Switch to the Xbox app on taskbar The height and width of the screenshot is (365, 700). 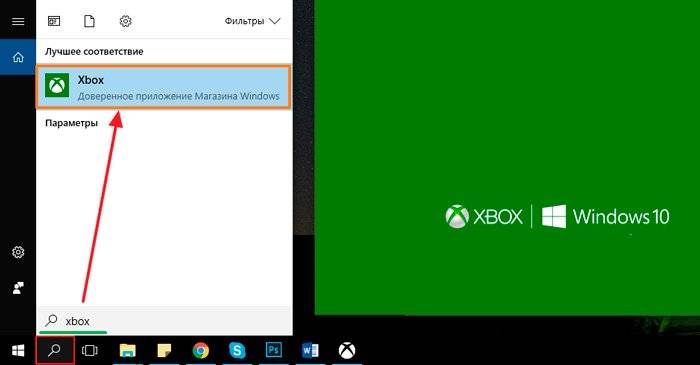pyautogui.click(x=347, y=350)
